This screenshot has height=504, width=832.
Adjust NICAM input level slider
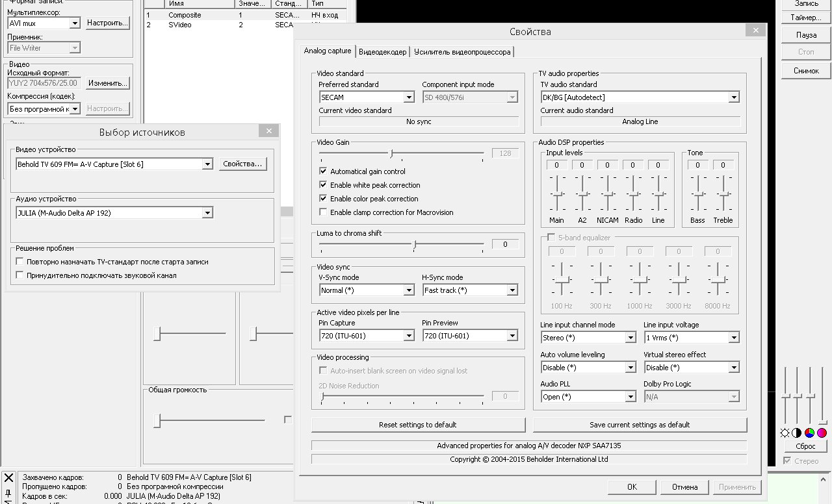pyautogui.click(x=607, y=193)
